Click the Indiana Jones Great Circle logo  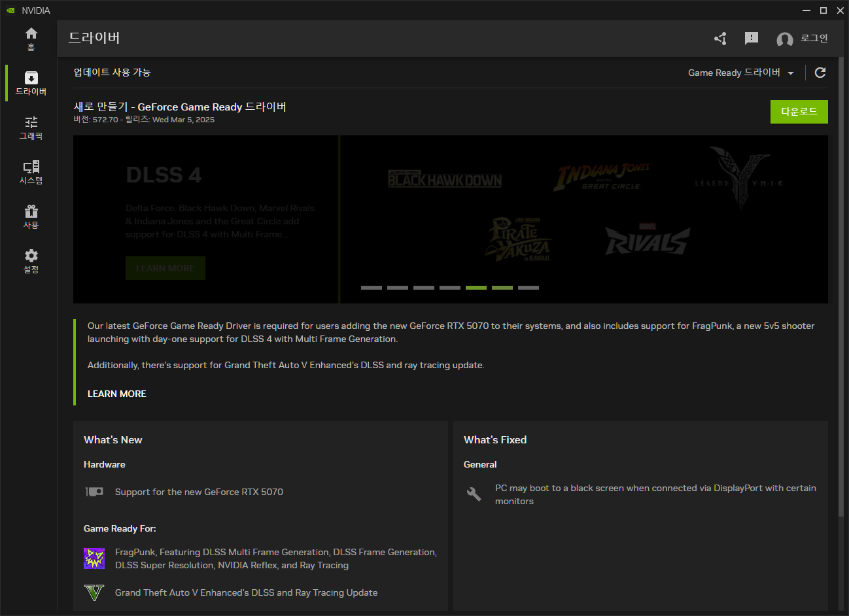(602, 177)
